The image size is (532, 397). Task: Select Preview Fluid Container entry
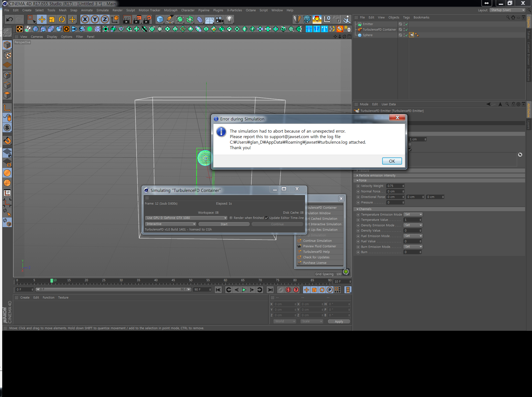[320, 246]
